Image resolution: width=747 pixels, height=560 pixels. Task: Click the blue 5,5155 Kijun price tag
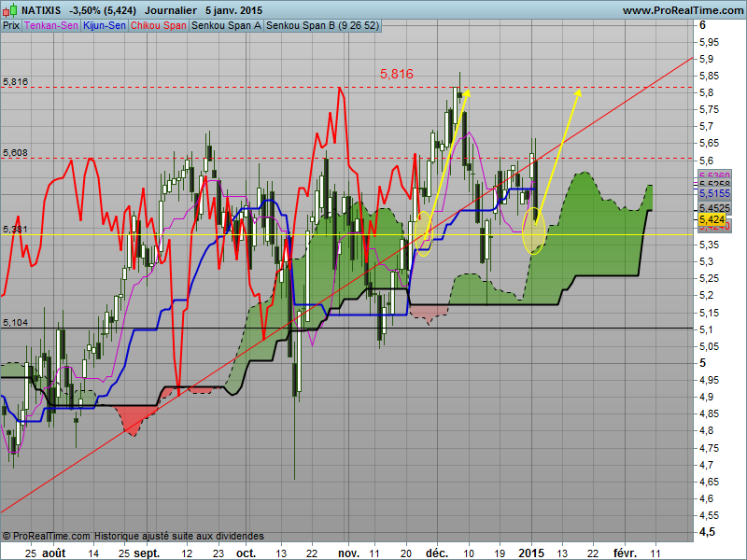click(x=714, y=193)
